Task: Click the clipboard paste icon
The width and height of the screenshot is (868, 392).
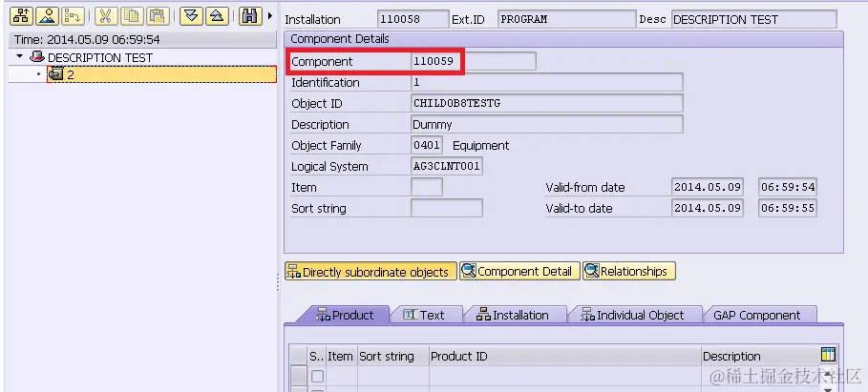Action: pos(158,16)
